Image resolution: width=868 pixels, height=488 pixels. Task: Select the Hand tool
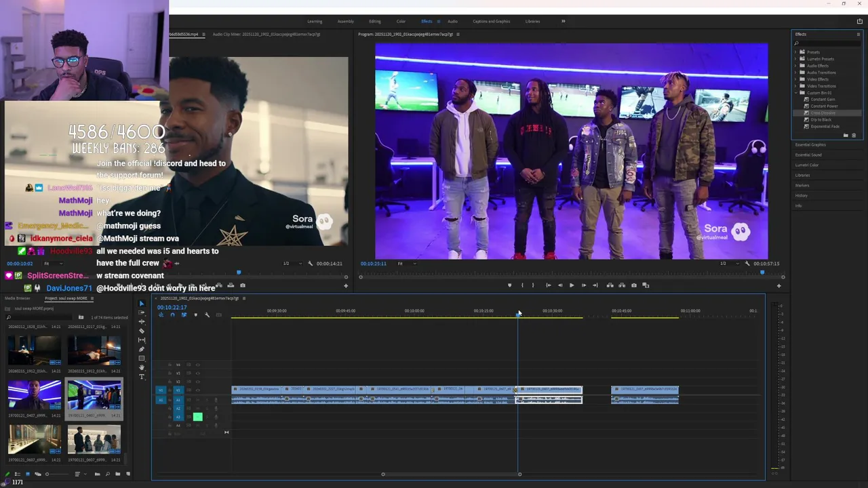click(x=142, y=367)
